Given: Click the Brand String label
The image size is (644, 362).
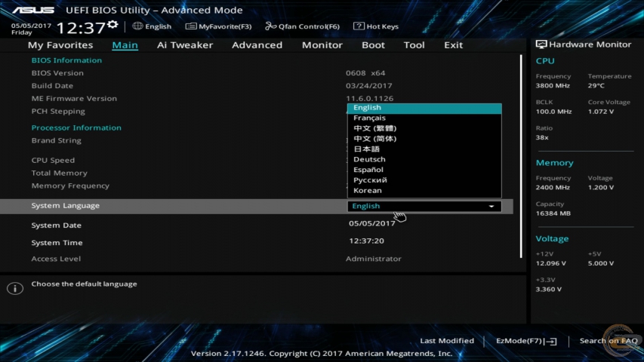Looking at the screenshot, I should [x=57, y=140].
